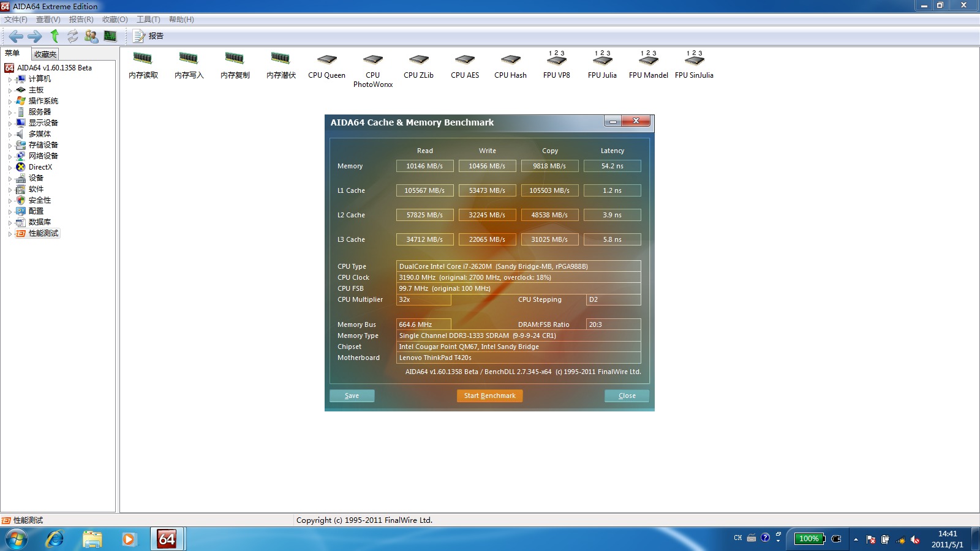Expand the 多媒体 tree node
The height and width of the screenshot is (551, 980).
10,134
